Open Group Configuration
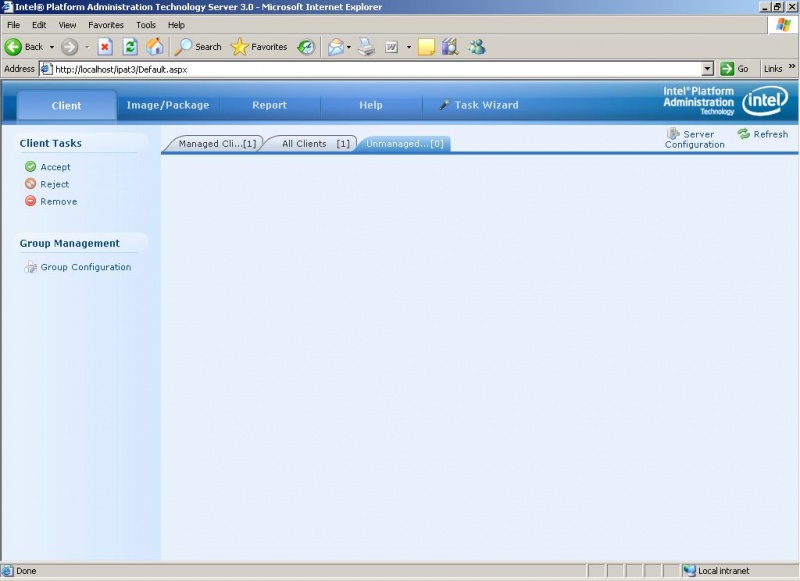The image size is (800, 581). click(x=85, y=267)
